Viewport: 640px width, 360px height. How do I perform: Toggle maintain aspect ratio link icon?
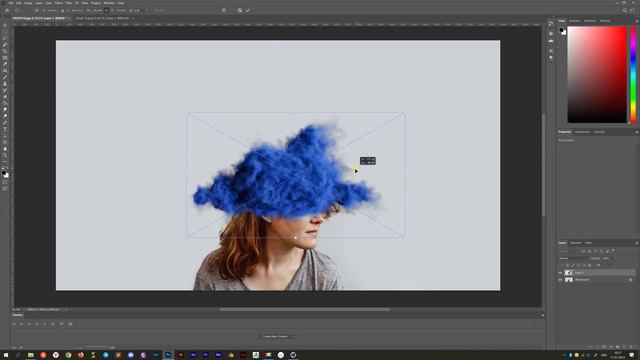(x=107, y=10)
